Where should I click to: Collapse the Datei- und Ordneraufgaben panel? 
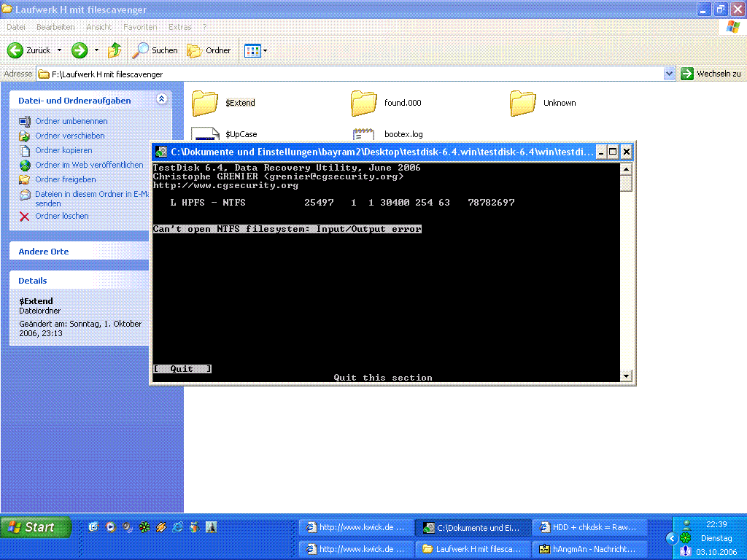(161, 99)
